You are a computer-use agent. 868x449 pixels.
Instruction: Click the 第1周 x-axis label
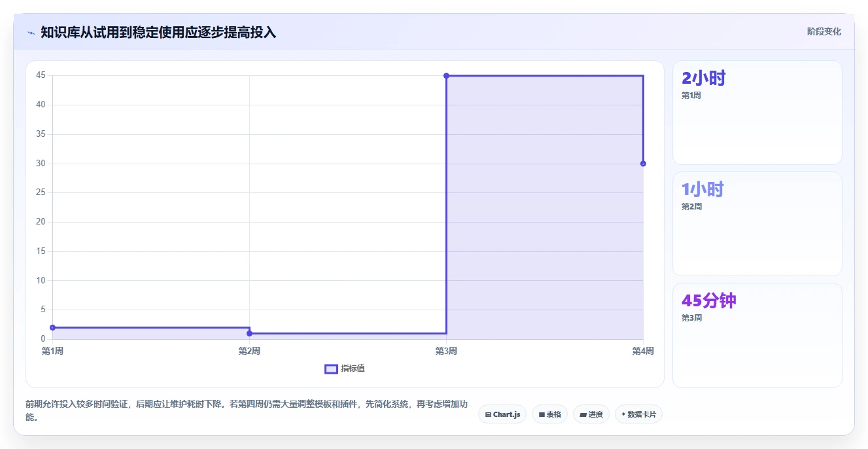point(52,351)
